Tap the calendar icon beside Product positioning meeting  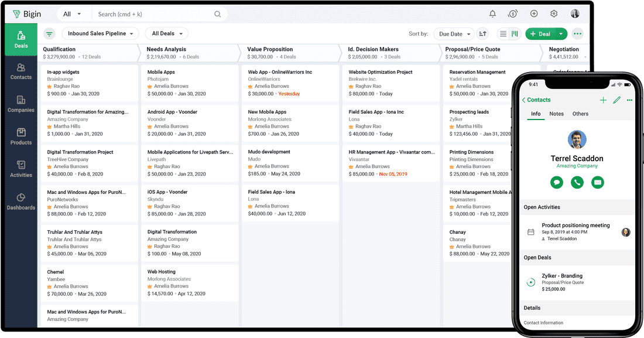[x=530, y=232]
